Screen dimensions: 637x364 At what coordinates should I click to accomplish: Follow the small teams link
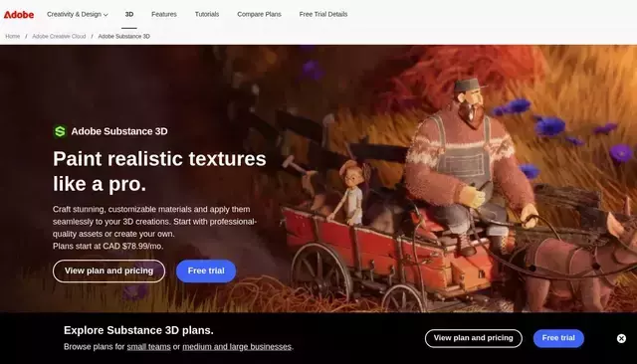(148, 347)
